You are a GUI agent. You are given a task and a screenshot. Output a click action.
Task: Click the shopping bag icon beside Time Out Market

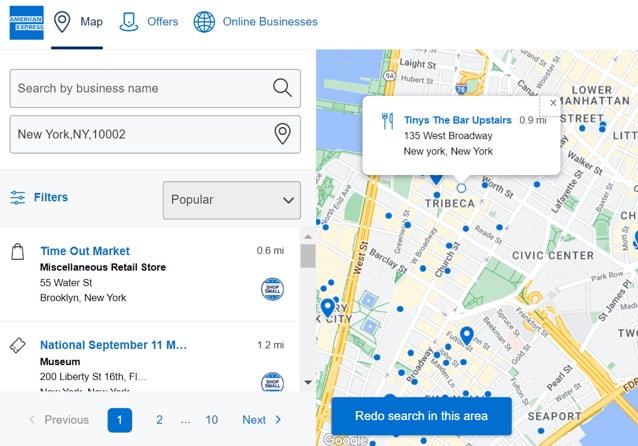point(18,252)
